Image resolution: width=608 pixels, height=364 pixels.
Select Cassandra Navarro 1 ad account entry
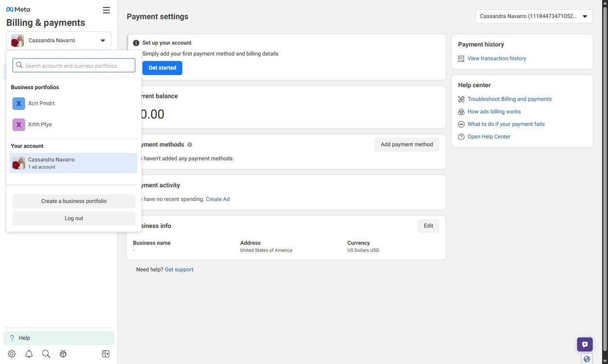(73, 163)
